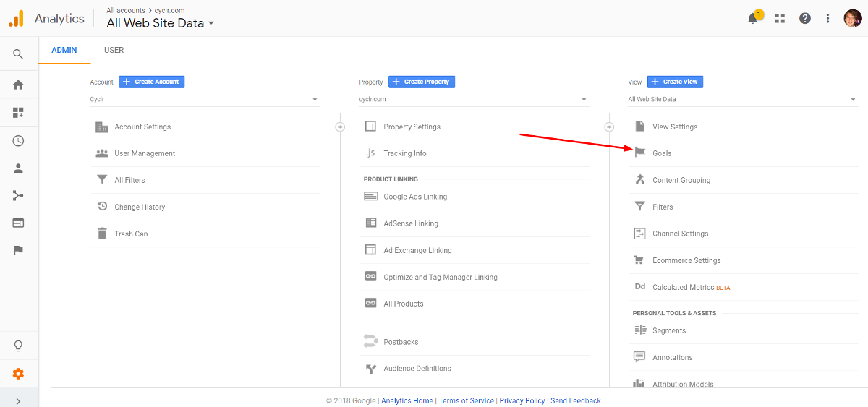Open Conversions flag icon in sidebar
This screenshot has width=868, height=407.
click(18, 251)
